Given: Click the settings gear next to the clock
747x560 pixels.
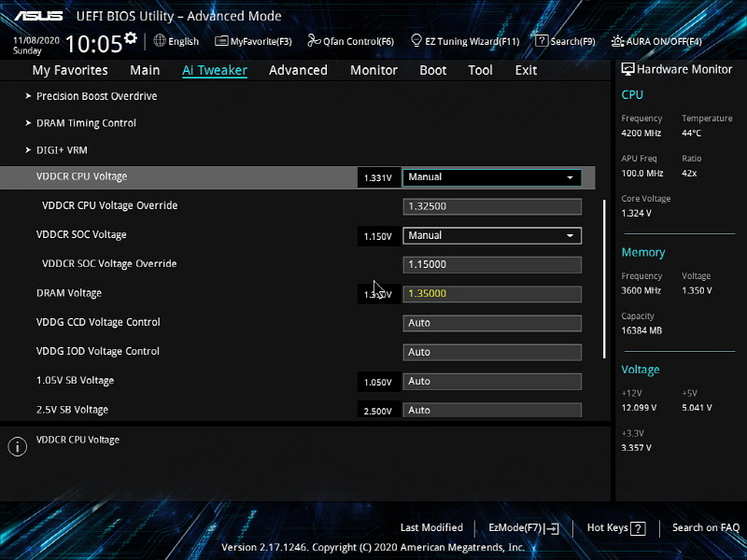Looking at the screenshot, I should pyautogui.click(x=131, y=37).
